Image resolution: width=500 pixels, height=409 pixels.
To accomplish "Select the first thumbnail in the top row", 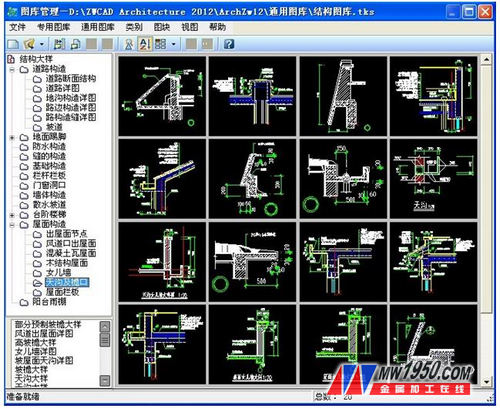I will (x=162, y=96).
